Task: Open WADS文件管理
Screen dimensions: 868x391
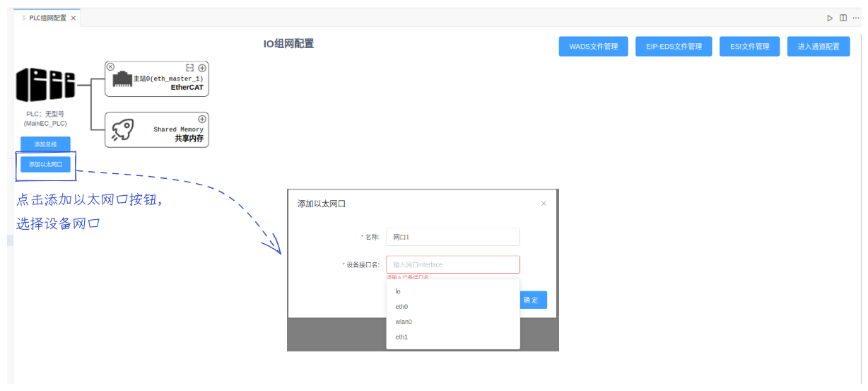Action: 594,47
